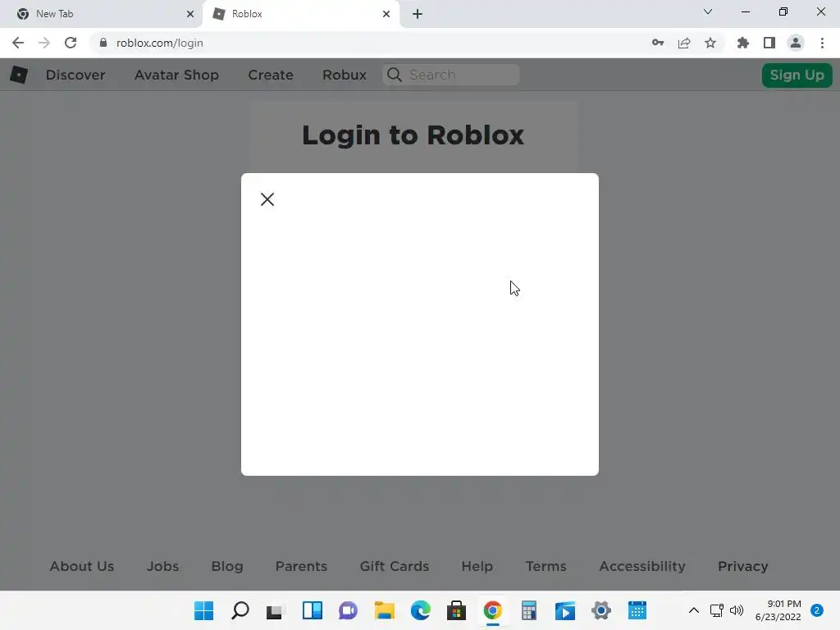The width and height of the screenshot is (840, 630).
Task: Open the Chat taskbar icon
Action: click(348, 610)
